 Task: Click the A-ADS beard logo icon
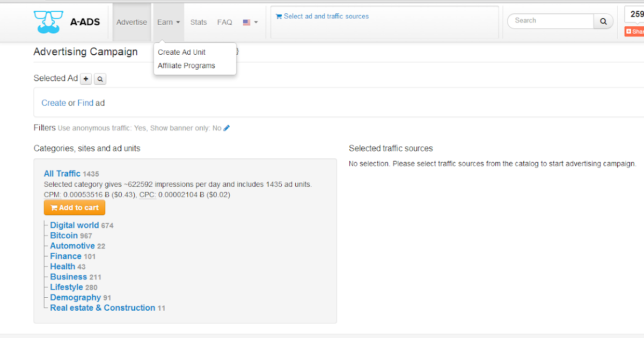(48, 21)
